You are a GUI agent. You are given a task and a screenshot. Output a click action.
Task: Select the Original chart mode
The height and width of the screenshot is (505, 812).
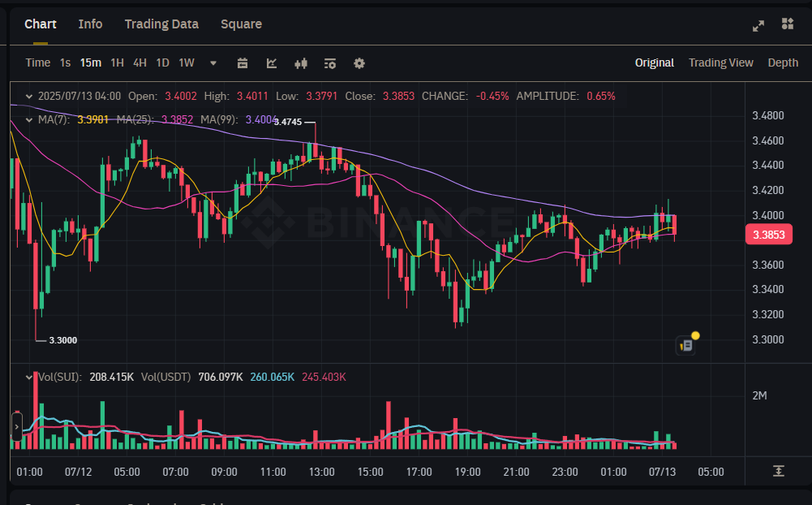654,63
